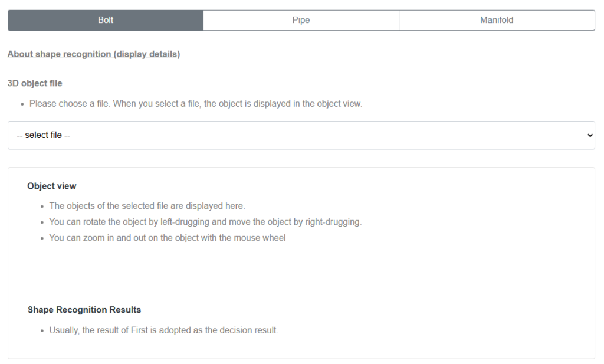Click the 'result of First is adopted' note
The height and width of the screenshot is (364, 604).
click(x=163, y=330)
